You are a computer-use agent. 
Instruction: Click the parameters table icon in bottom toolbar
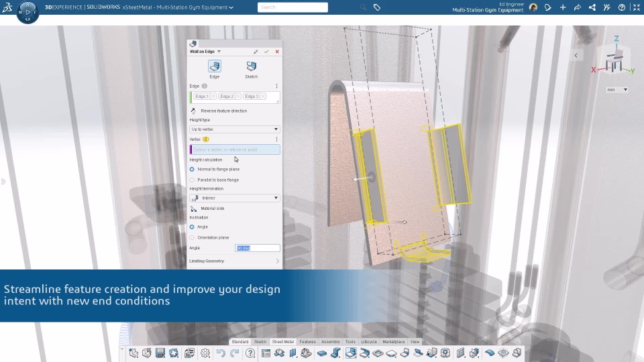point(266,353)
